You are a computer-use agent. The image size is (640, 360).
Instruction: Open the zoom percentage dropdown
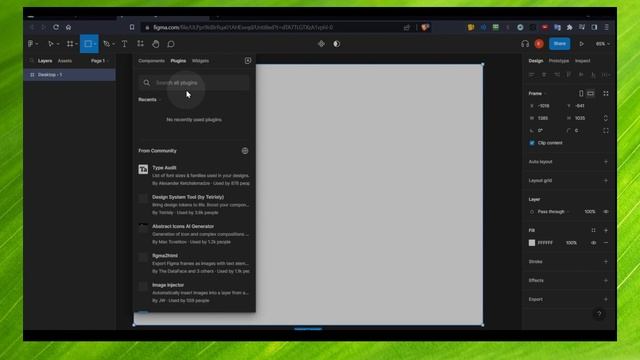[602, 44]
